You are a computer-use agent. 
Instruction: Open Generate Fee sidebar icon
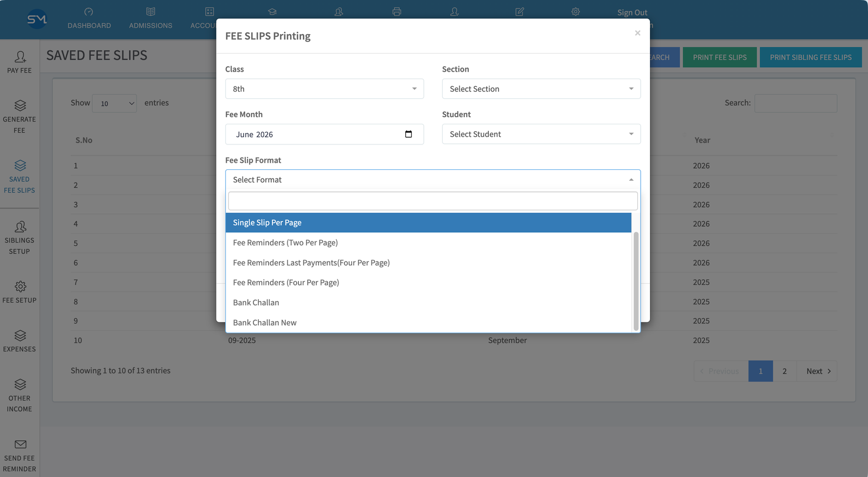(20, 105)
